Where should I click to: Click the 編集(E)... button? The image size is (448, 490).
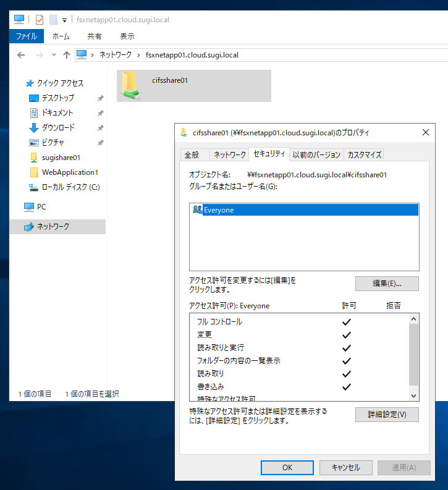387,284
